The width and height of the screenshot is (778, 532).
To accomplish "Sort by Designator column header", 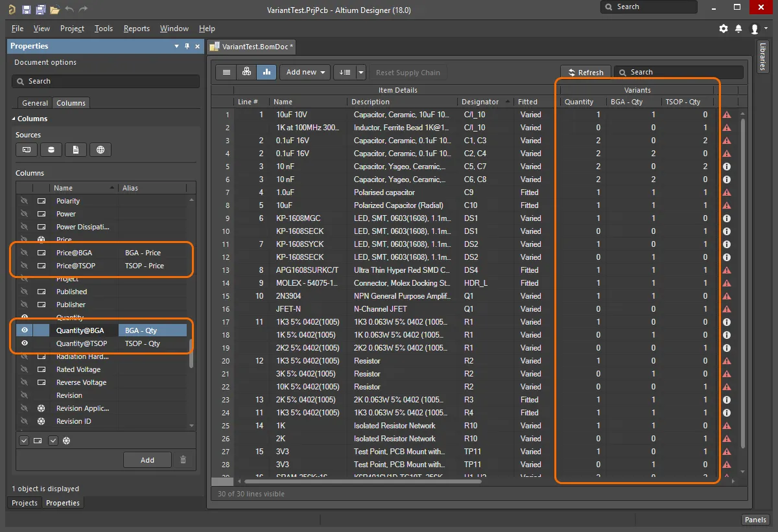I will pos(486,102).
